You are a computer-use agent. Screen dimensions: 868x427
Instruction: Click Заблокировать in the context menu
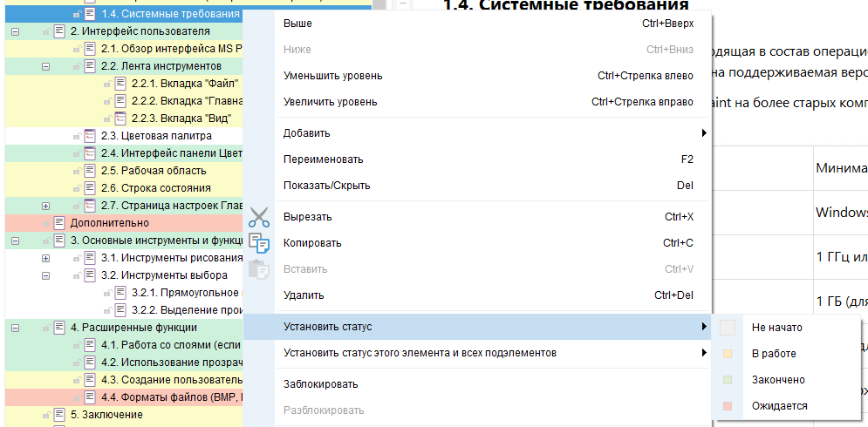[x=321, y=384]
